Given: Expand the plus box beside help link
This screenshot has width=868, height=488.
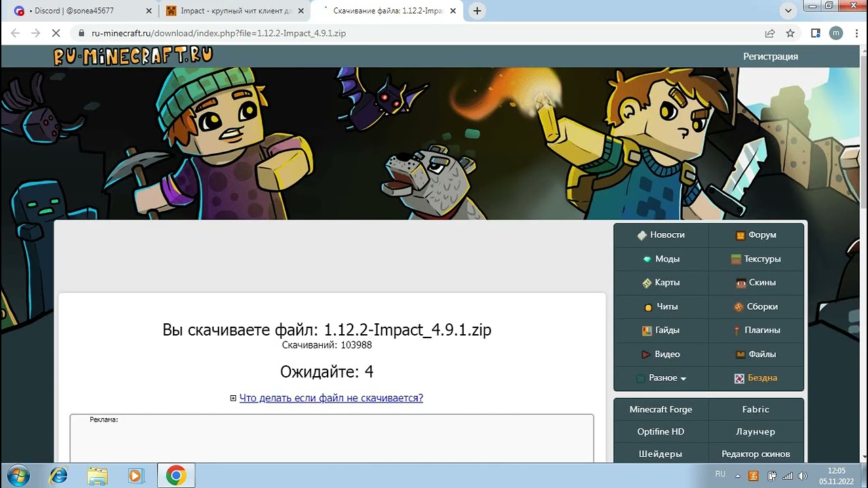Looking at the screenshot, I should (233, 399).
